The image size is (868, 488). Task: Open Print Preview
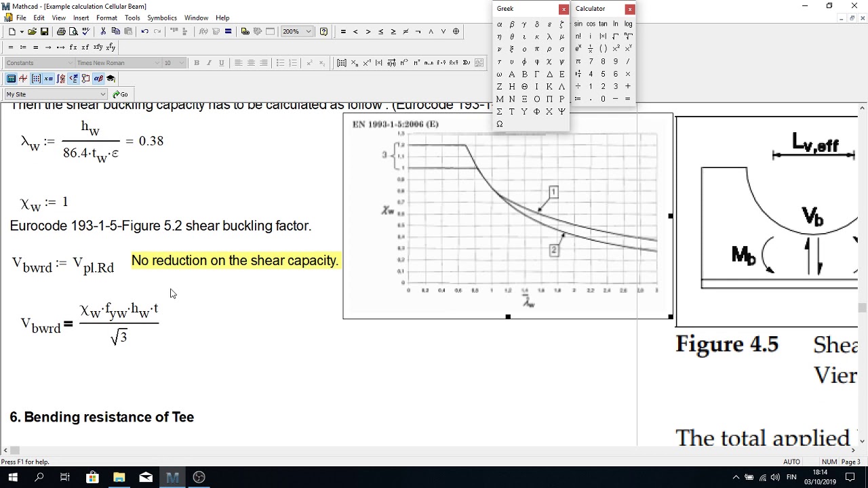point(73,31)
